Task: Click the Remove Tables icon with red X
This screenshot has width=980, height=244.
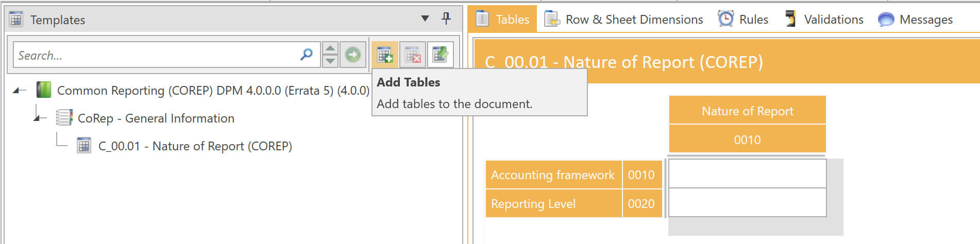Action: 413,55
